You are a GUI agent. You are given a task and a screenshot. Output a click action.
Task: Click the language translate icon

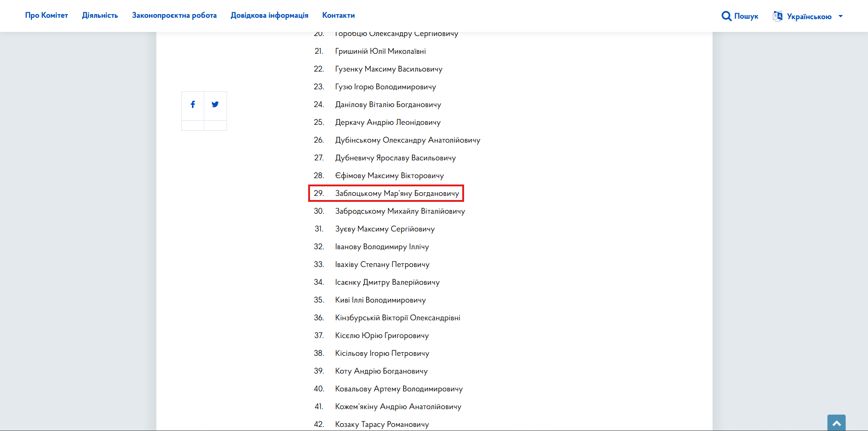click(777, 16)
